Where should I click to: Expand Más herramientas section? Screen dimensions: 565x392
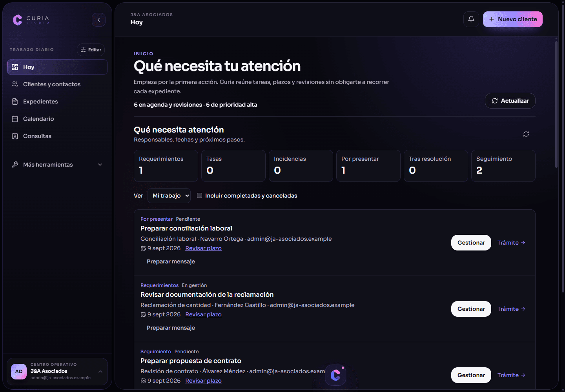[57, 165]
